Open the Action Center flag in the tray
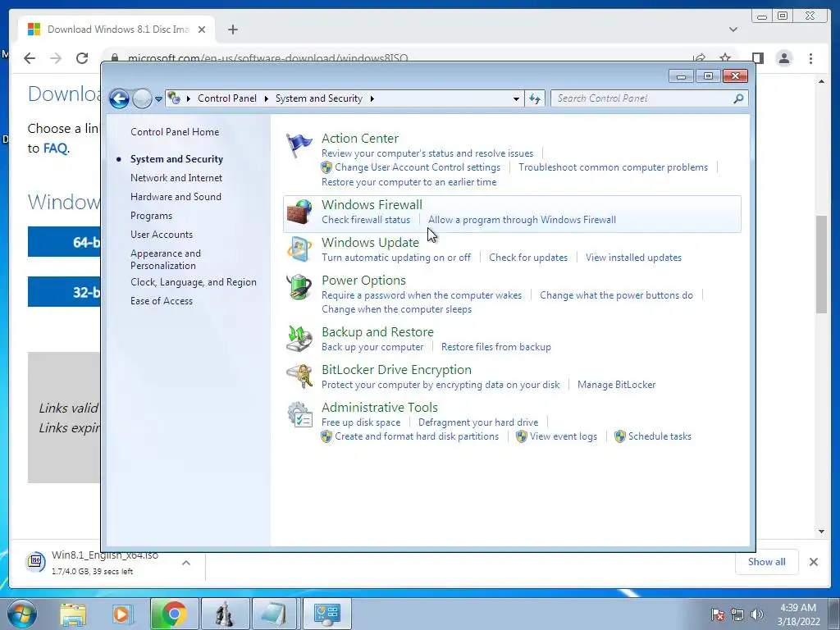Viewport: 840px width, 630px height. 718,614
